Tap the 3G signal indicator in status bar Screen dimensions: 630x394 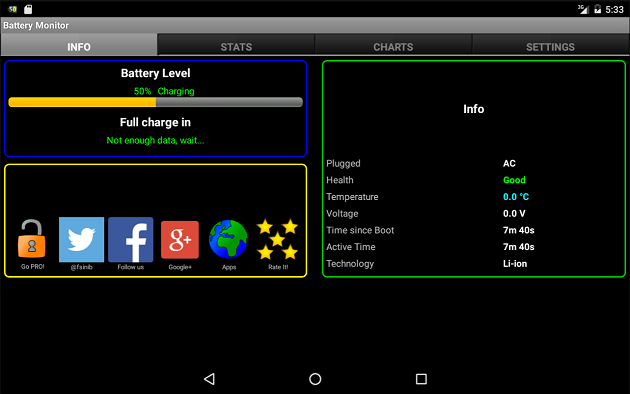pyautogui.click(x=583, y=9)
